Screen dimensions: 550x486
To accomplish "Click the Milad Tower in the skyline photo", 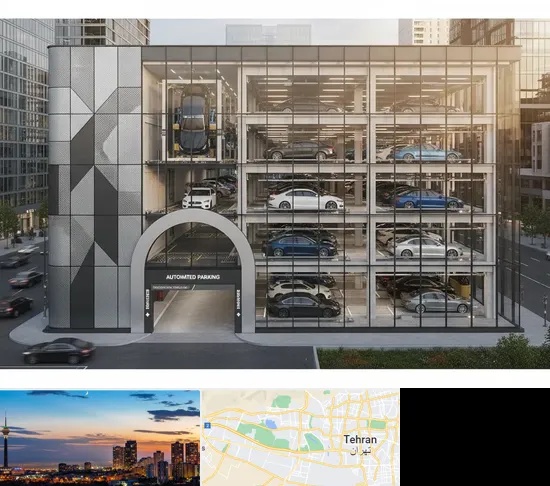I will [5, 442].
